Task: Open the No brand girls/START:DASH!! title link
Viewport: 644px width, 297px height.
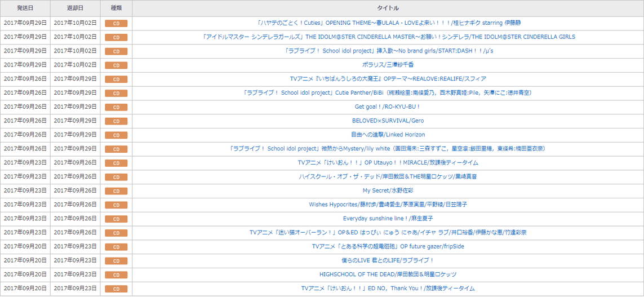Action: (x=388, y=51)
